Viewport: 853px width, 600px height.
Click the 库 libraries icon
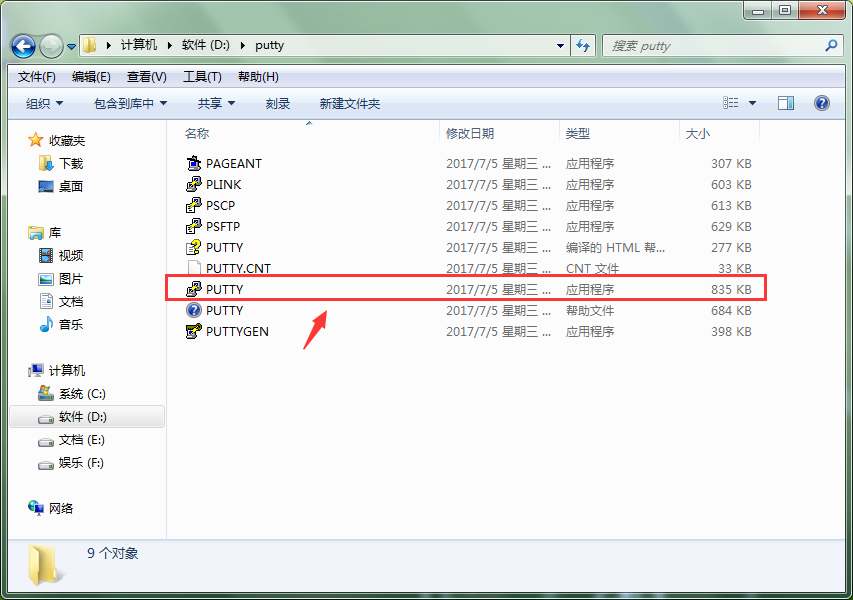pyautogui.click(x=36, y=233)
